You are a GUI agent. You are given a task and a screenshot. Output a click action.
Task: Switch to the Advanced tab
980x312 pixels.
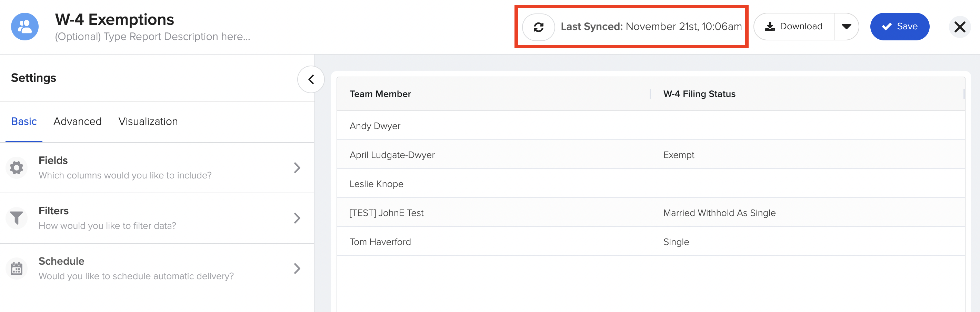[78, 121]
